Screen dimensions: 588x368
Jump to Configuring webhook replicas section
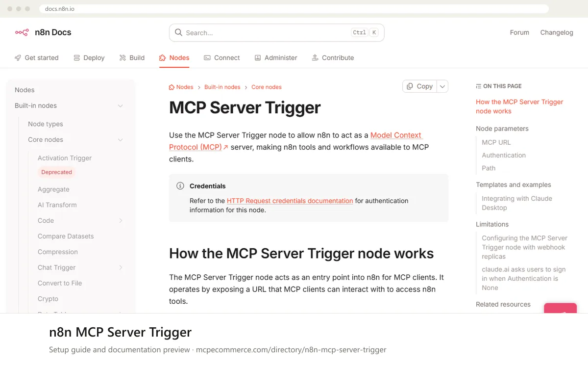[524, 247]
